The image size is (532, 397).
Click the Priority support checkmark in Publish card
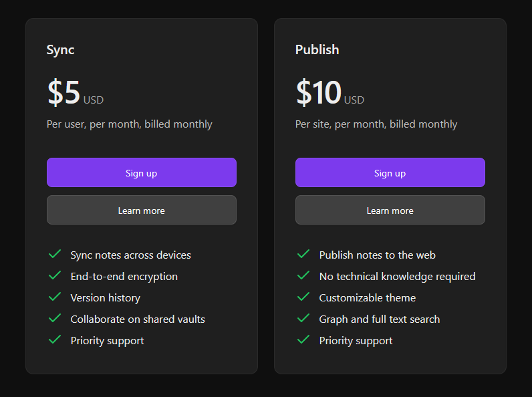pyautogui.click(x=303, y=340)
